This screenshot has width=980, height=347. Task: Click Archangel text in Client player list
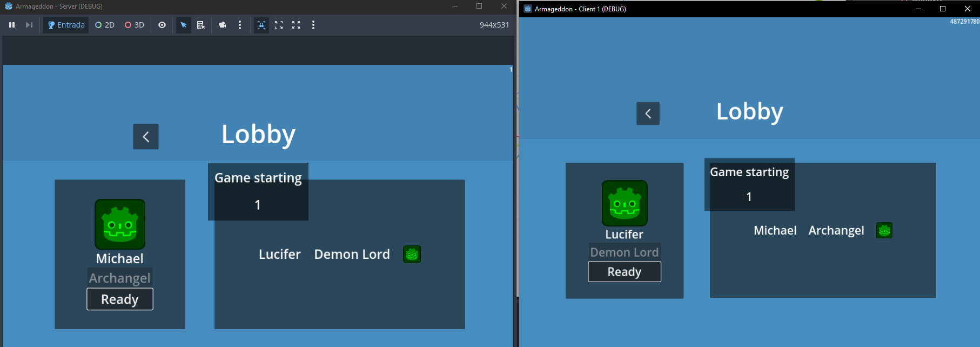click(836, 230)
